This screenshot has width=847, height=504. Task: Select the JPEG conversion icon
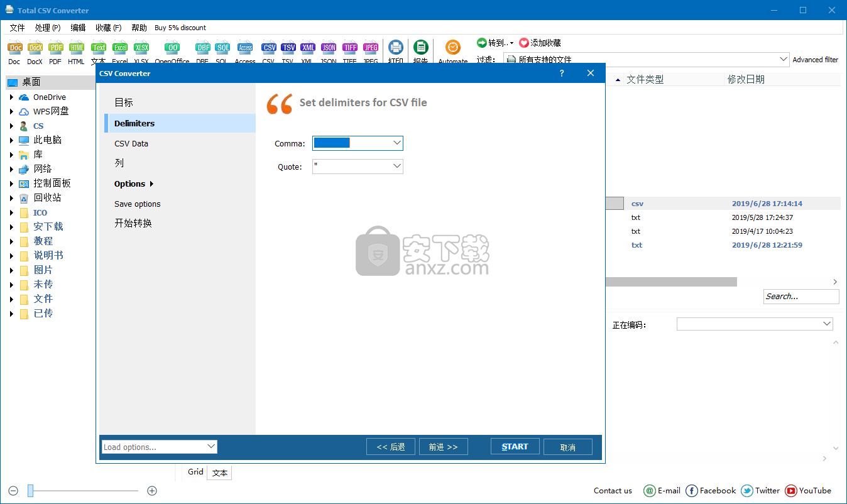click(371, 48)
